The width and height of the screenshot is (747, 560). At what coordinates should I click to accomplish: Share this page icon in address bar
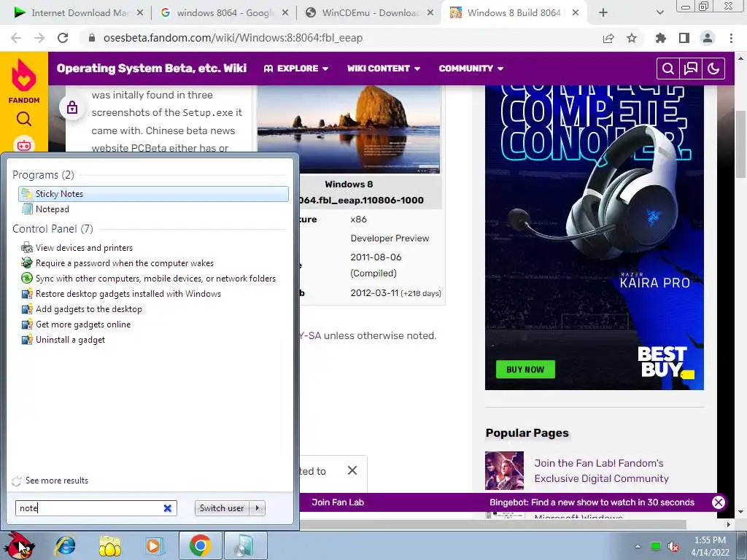(x=608, y=38)
